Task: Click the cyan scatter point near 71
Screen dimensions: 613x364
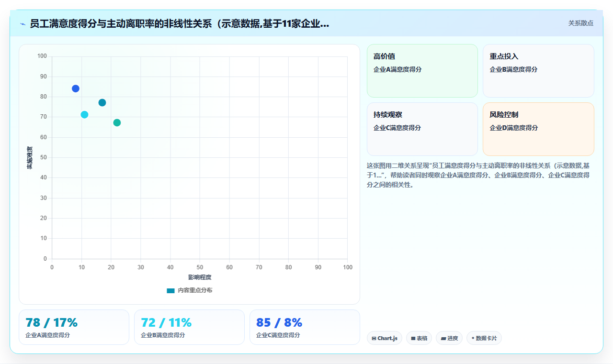Action: 84,115
